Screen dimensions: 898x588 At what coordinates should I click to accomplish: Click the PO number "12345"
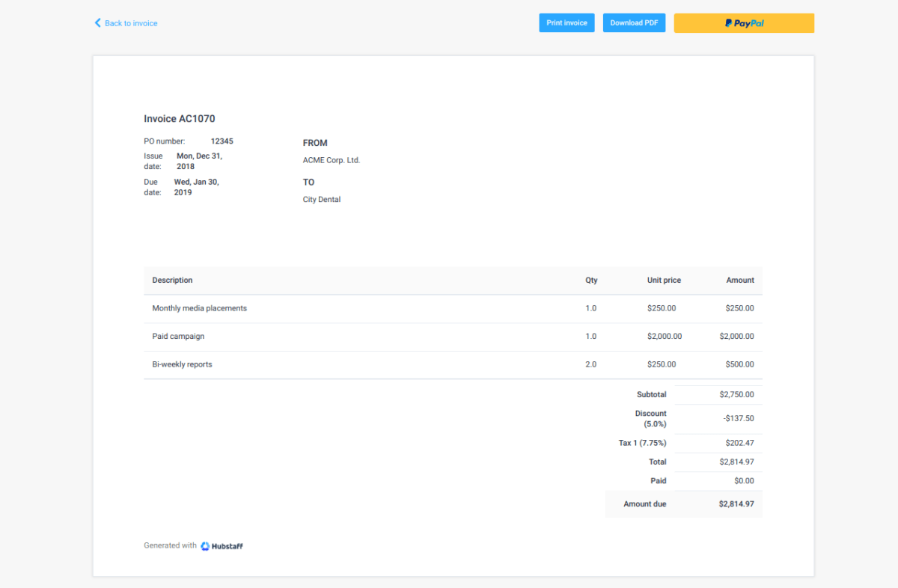pos(222,141)
